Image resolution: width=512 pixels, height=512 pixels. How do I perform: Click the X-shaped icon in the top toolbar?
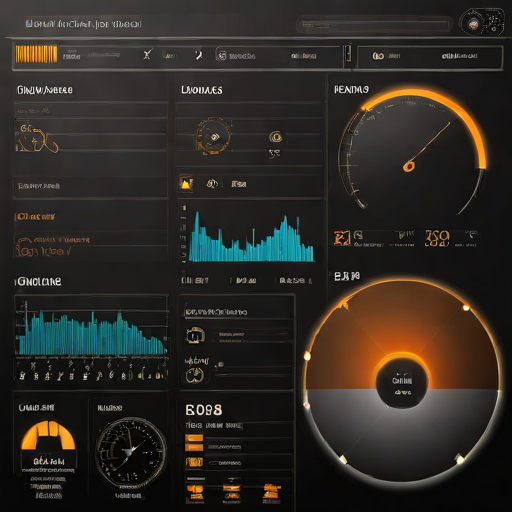pos(148,54)
